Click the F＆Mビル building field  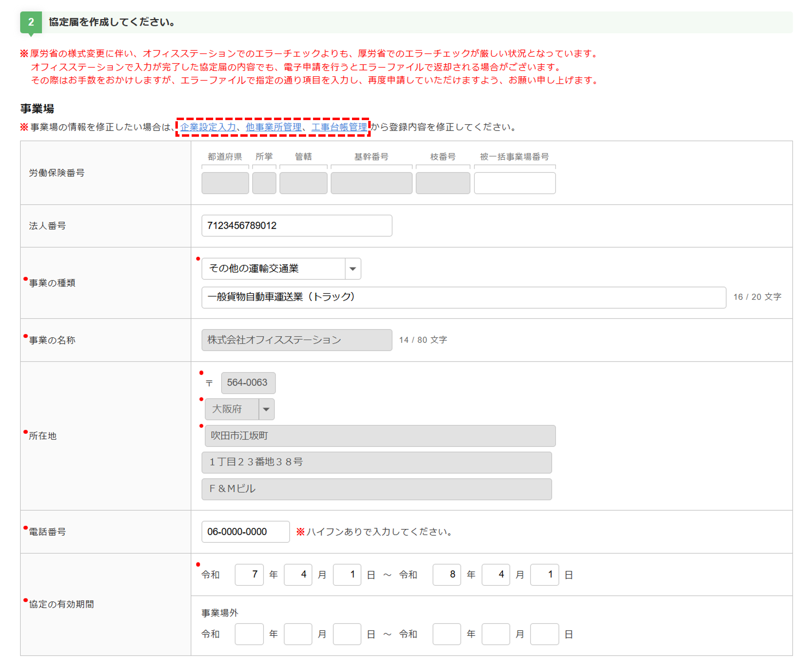point(376,489)
